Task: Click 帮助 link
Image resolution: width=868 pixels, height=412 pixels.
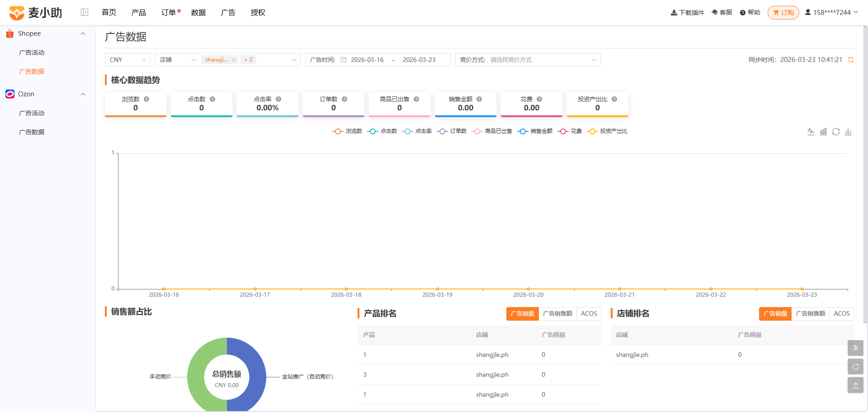Action: point(750,12)
